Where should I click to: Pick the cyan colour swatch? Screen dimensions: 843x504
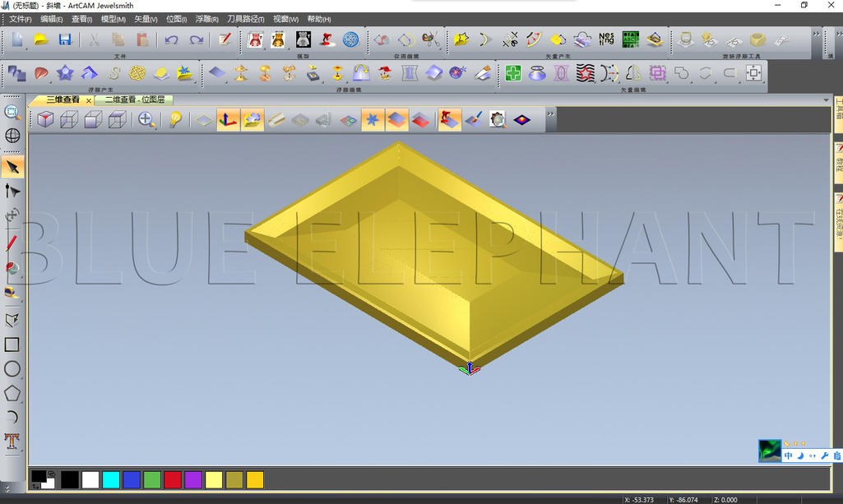click(111, 479)
